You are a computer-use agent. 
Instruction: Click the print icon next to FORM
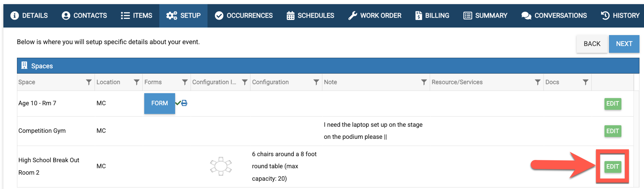click(185, 103)
